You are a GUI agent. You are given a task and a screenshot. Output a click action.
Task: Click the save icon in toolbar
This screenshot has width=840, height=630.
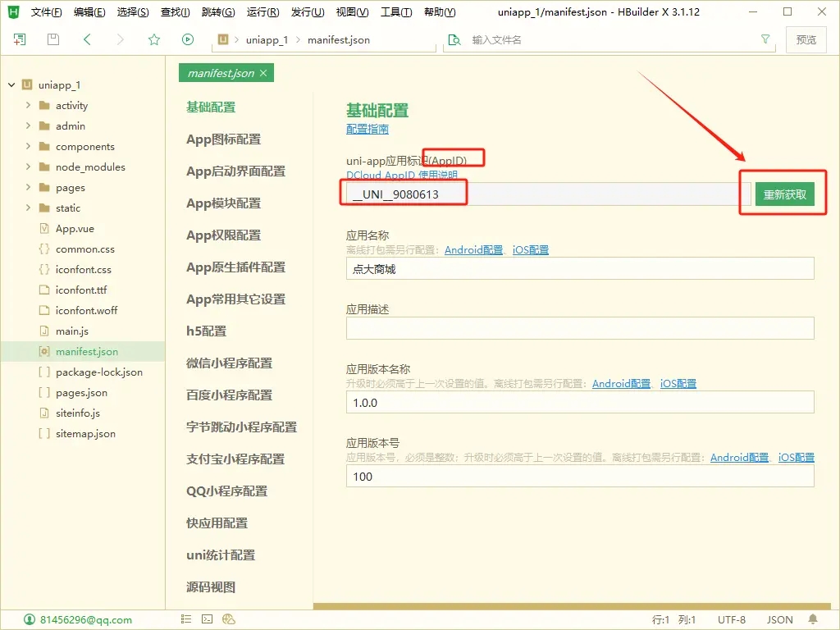[x=53, y=39]
